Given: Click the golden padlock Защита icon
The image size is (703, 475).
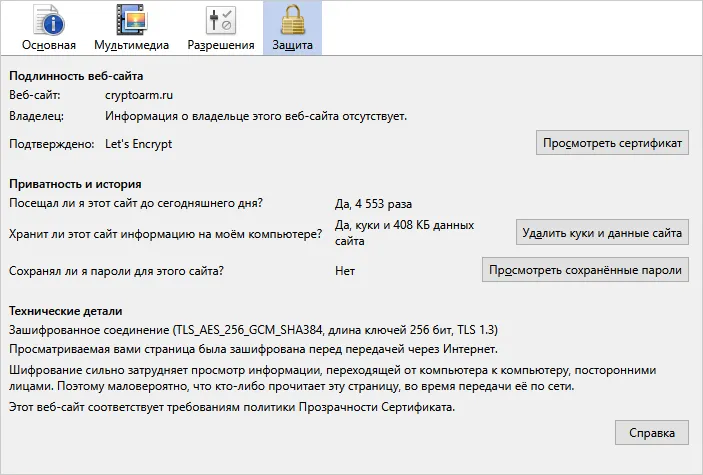Looking at the screenshot, I should pos(292,20).
